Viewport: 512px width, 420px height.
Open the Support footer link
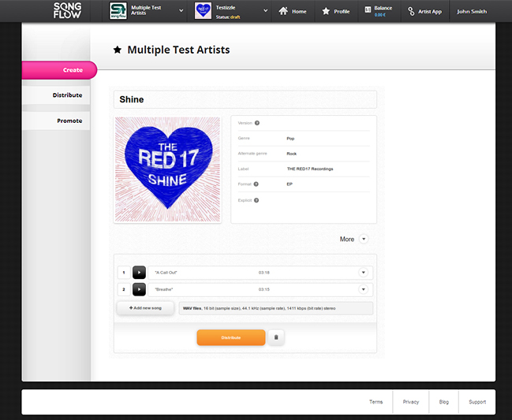point(477,402)
